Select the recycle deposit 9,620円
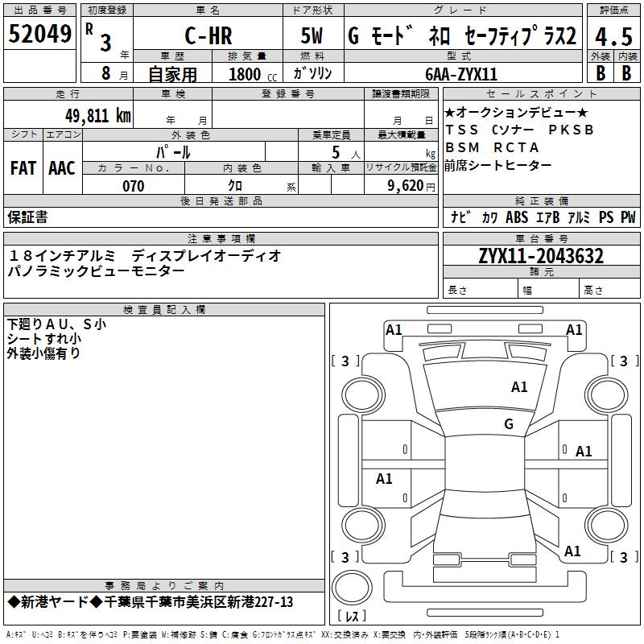 (411, 186)
